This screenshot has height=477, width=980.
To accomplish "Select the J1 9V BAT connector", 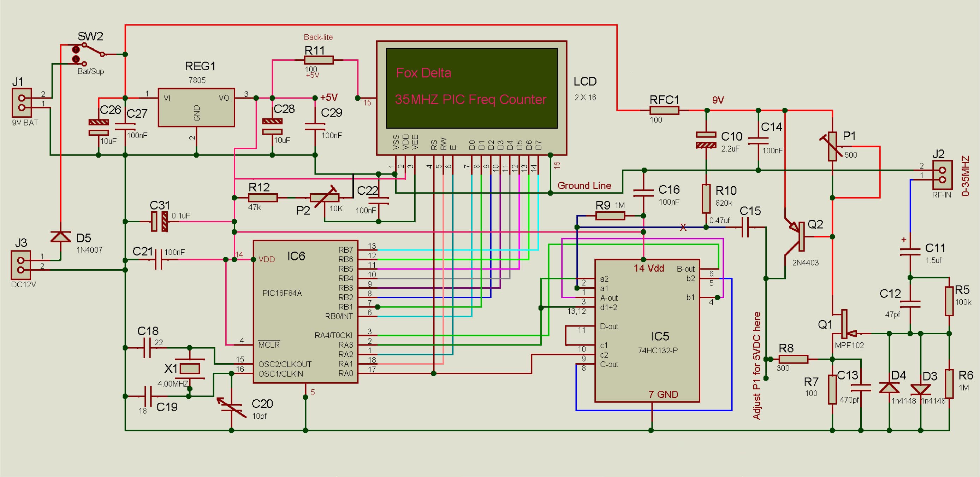I will coord(21,102).
